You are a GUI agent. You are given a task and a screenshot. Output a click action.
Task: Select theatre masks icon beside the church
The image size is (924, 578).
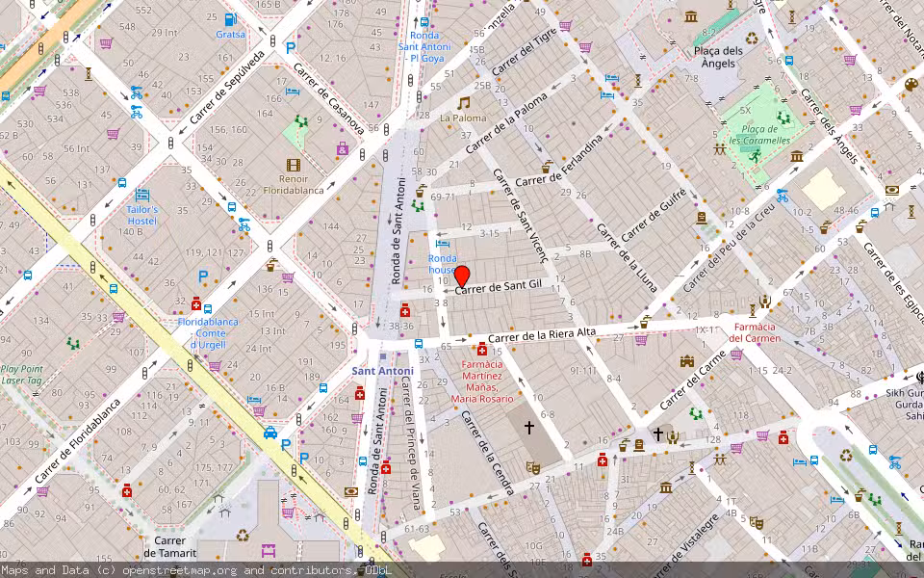532,468
